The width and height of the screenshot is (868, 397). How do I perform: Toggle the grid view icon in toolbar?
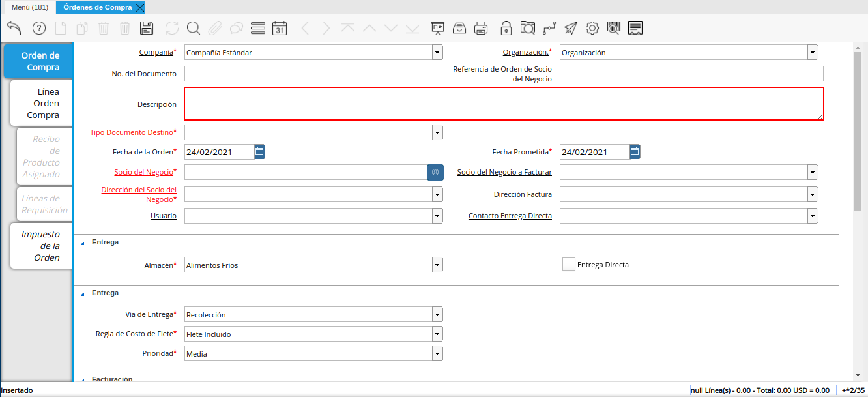(258, 28)
